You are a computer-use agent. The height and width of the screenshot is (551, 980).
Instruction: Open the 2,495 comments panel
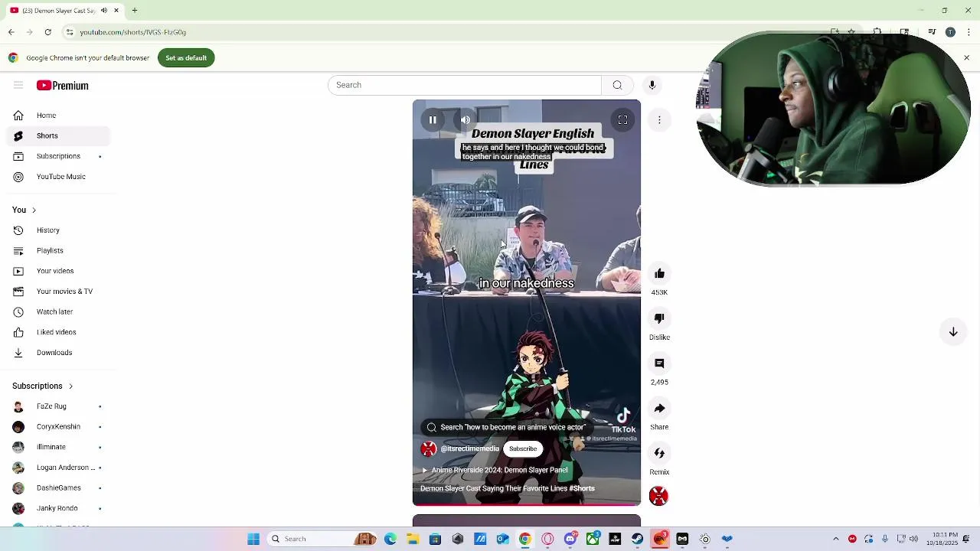(659, 364)
